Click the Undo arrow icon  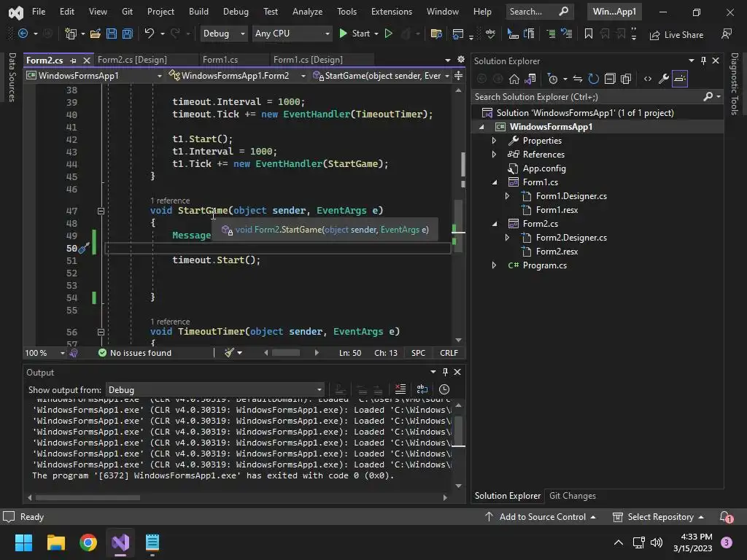pos(150,34)
